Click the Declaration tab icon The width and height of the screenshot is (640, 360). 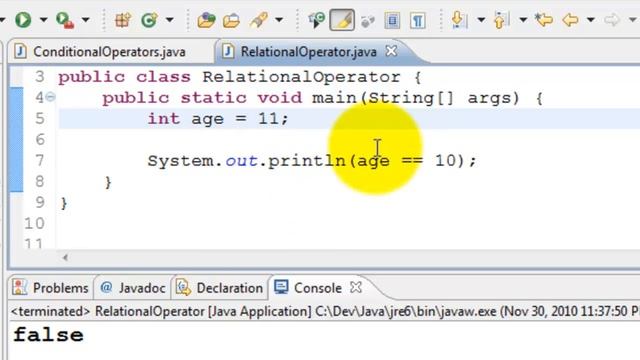pos(183,287)
